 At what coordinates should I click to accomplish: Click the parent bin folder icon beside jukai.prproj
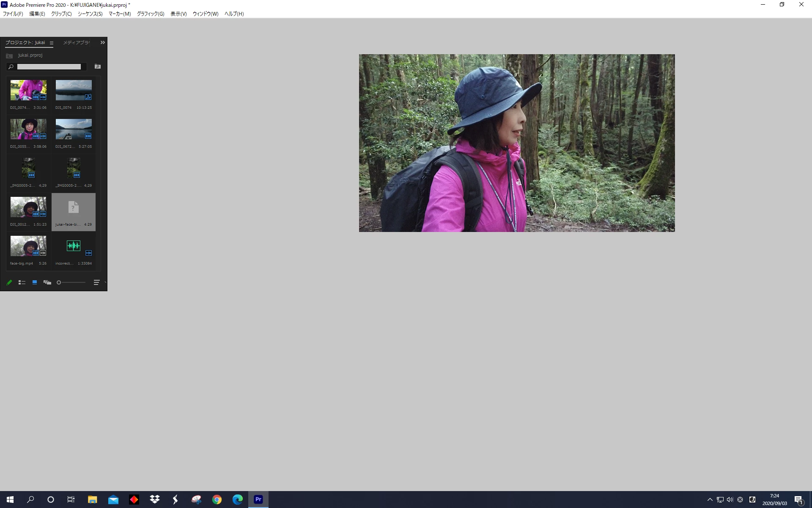coord(9,55)
